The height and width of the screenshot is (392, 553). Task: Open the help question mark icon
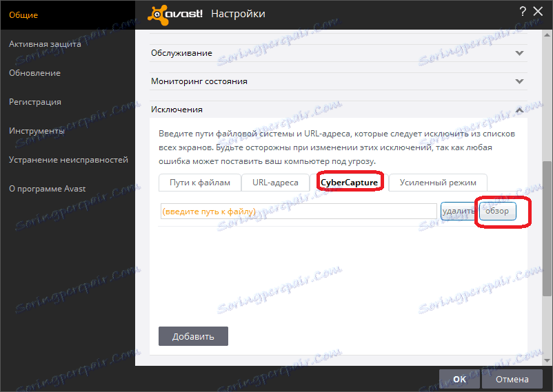[x=523, y=12]
